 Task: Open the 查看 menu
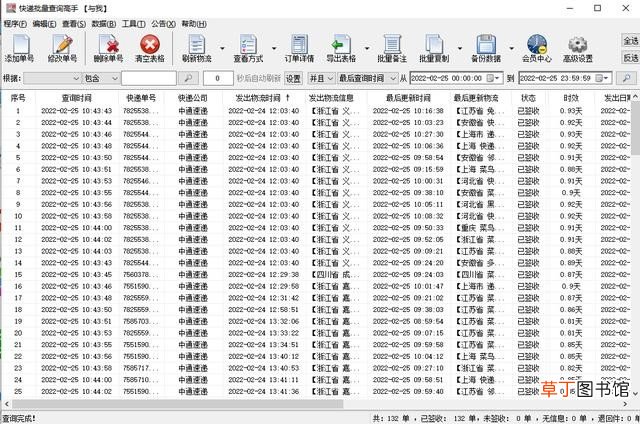tap(74, 24)
